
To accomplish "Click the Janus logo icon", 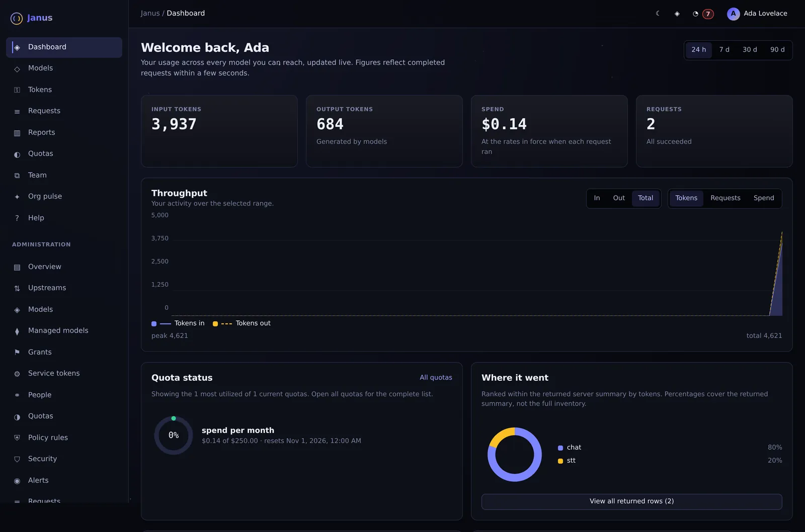I will tap(17, 19).
